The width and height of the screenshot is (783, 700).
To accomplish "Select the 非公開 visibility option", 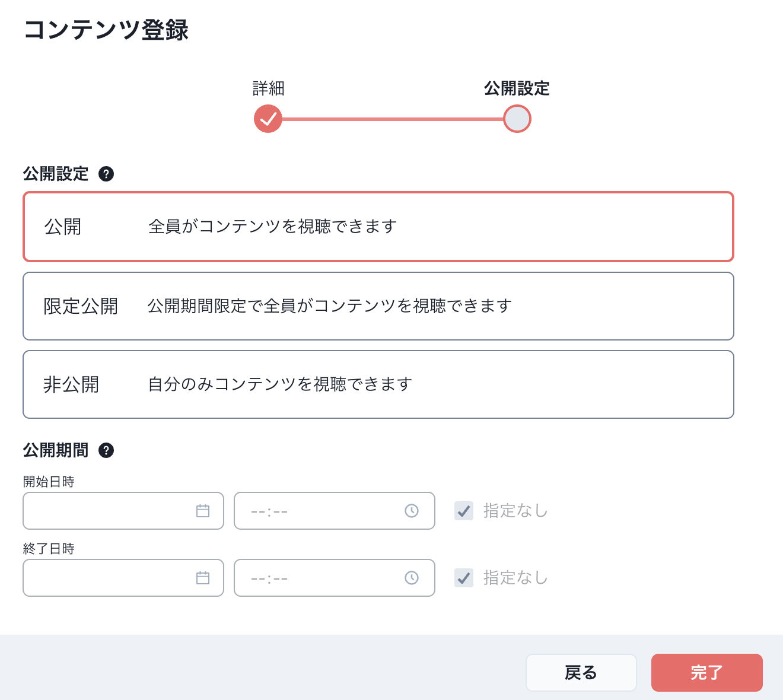I will 378,384.
